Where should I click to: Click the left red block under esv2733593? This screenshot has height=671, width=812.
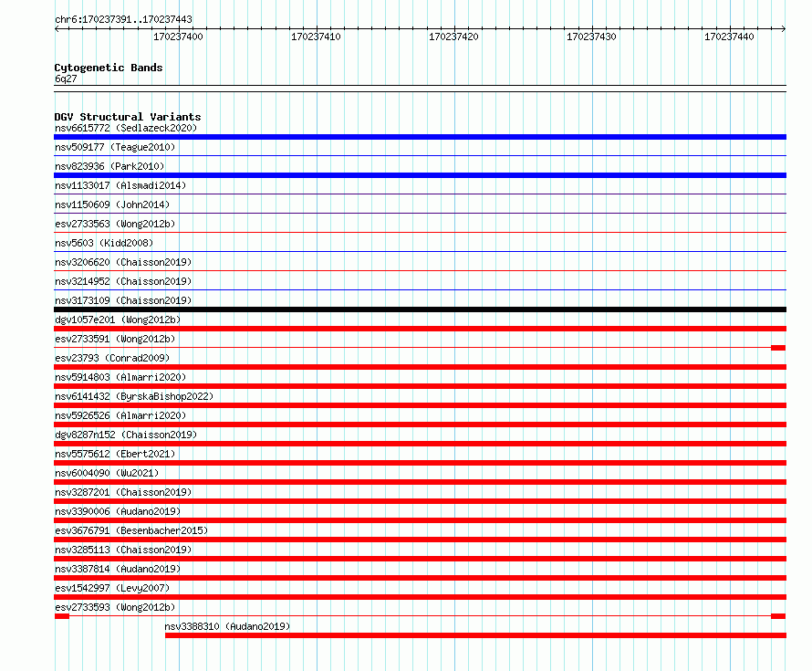62,616
